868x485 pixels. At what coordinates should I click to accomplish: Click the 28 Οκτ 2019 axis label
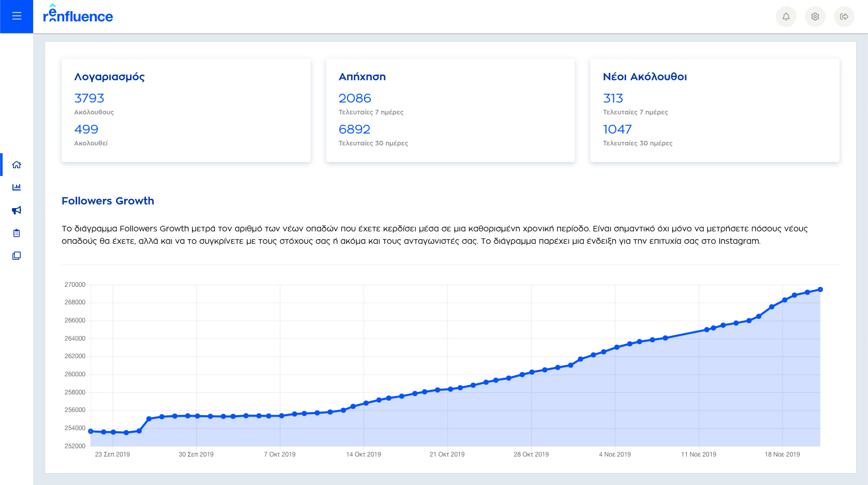[531, 454]
